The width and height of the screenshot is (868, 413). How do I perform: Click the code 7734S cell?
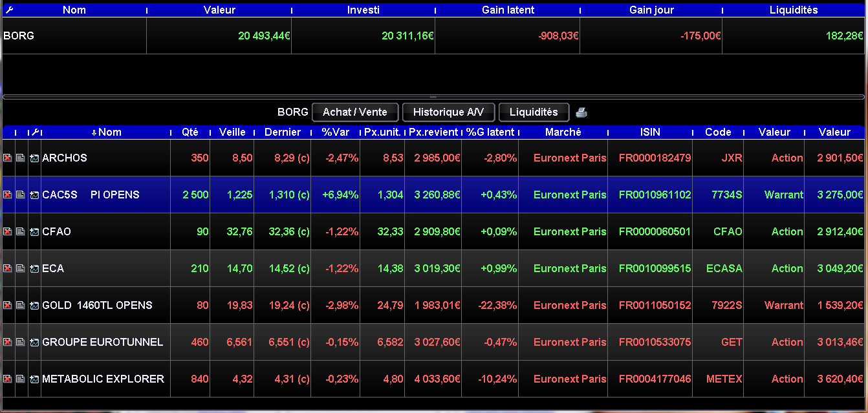tap(727, 195)
